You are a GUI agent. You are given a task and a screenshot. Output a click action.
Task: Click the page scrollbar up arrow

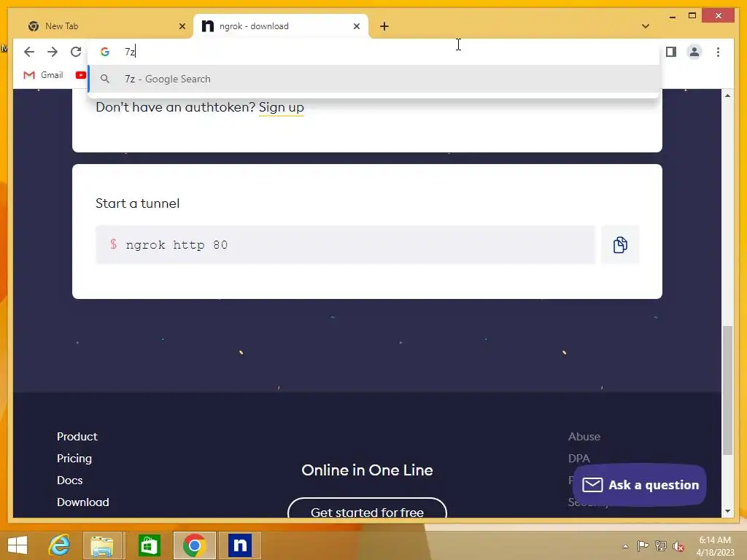(x=727, y=96)
